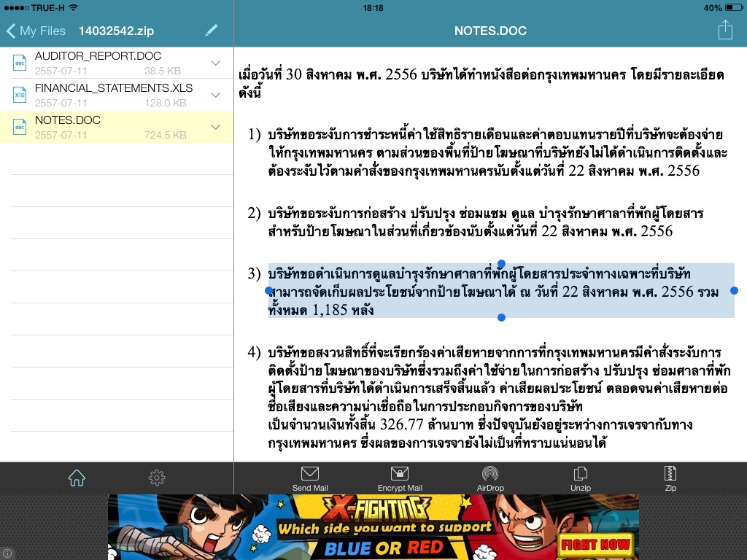Tap the X-Fighting ad banner FIGHT NOW button
The image size is (747, 560).
[x=595, y=544]
